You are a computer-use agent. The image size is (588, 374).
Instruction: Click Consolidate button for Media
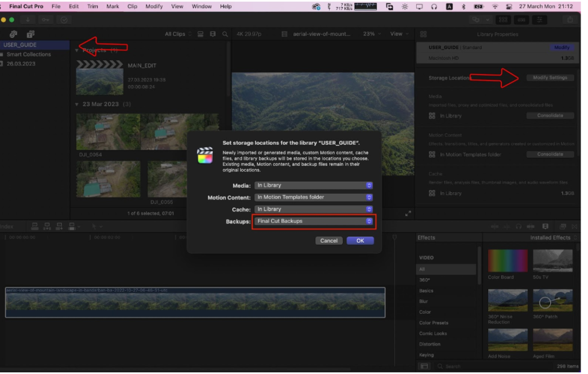550,115
